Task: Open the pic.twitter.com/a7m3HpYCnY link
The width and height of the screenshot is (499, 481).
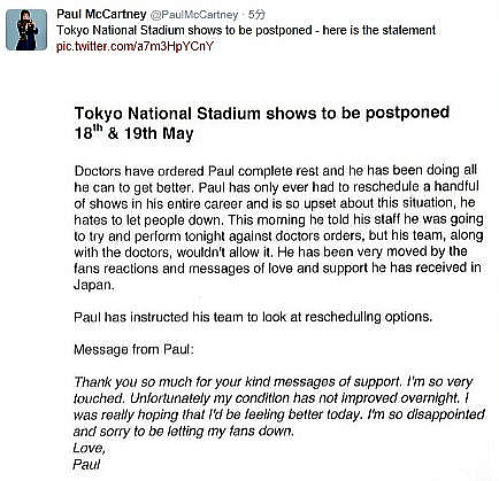Action: click(x=135, y=46)
